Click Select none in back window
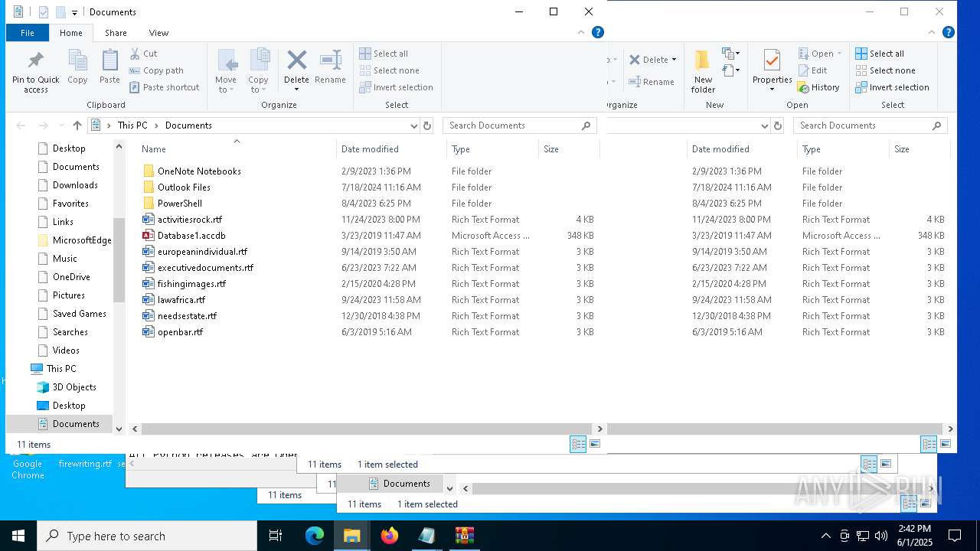Screen dimensions: 980x551 point(885,70)
